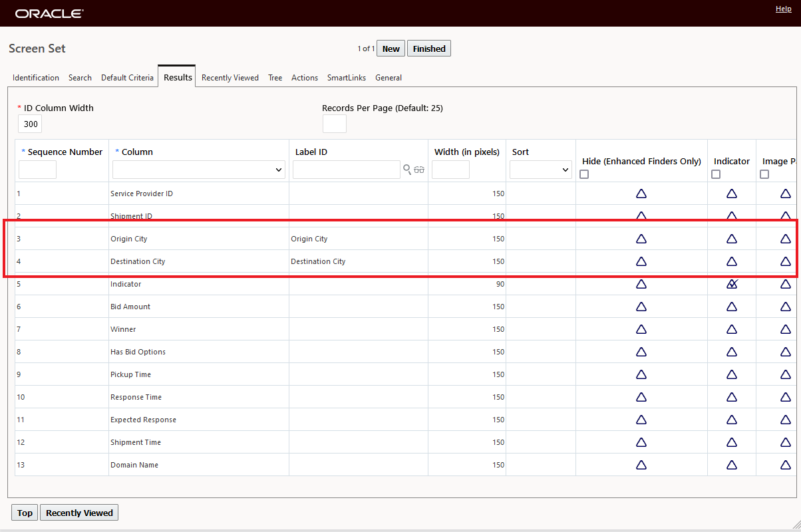Select the Origin City Label ID cell
Image resolution: width=801 pixels, height=532 pixels.
[359, 239]
